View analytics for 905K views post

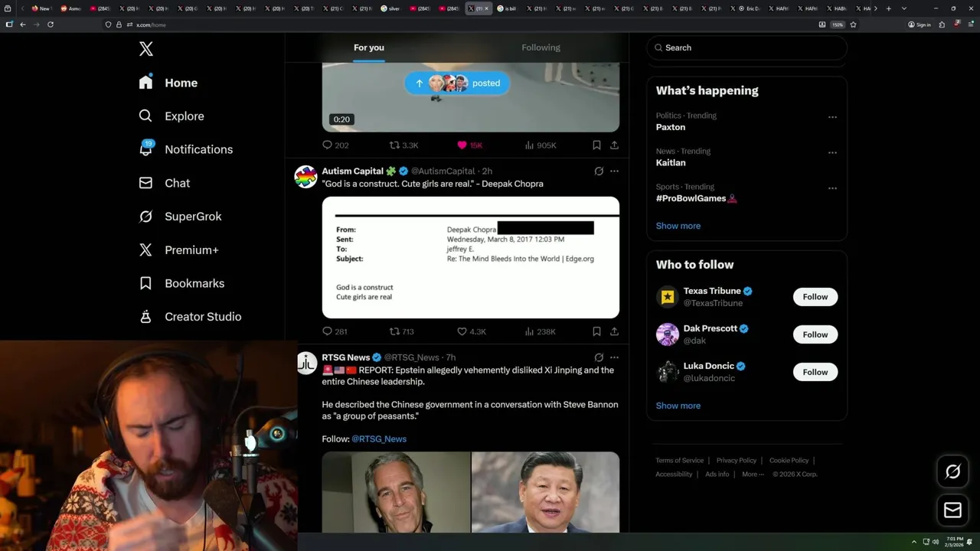(x=540, y=145)
